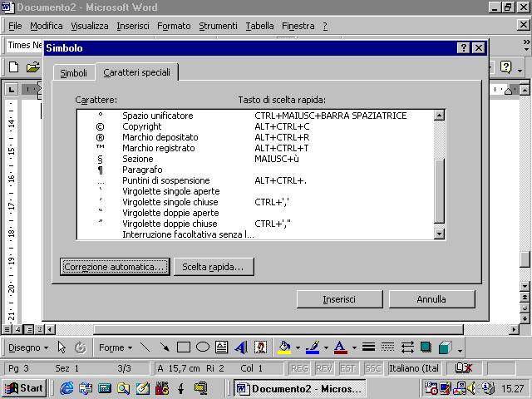Click the Scelta rapida button
Viewport: 532px width, 399px height.
(x=214, y=267)
